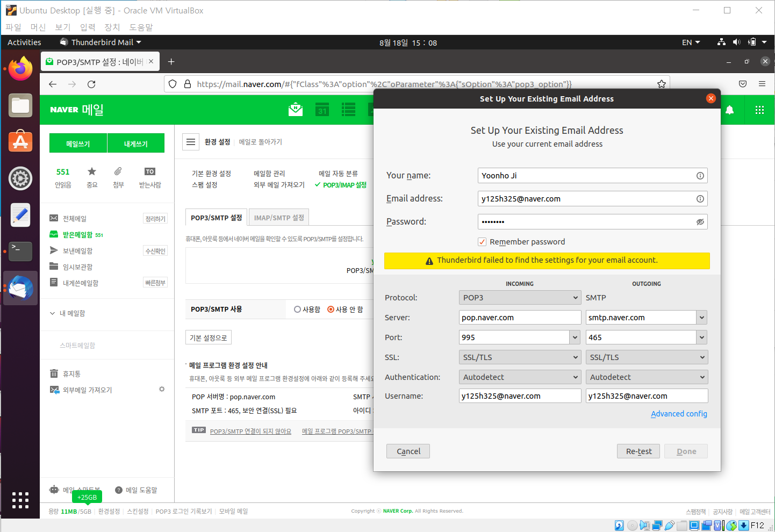
Task: Open the Advanced config link
Action: (x=679, y=414)
